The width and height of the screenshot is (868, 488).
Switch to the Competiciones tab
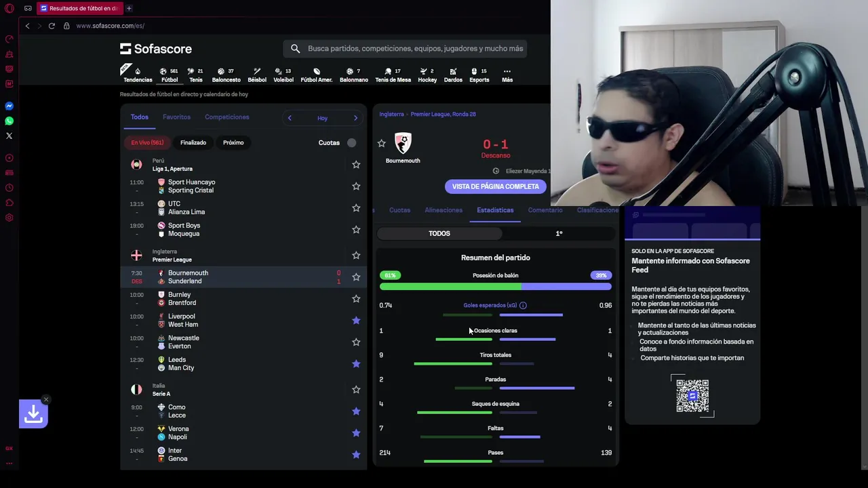pos(227,117)
